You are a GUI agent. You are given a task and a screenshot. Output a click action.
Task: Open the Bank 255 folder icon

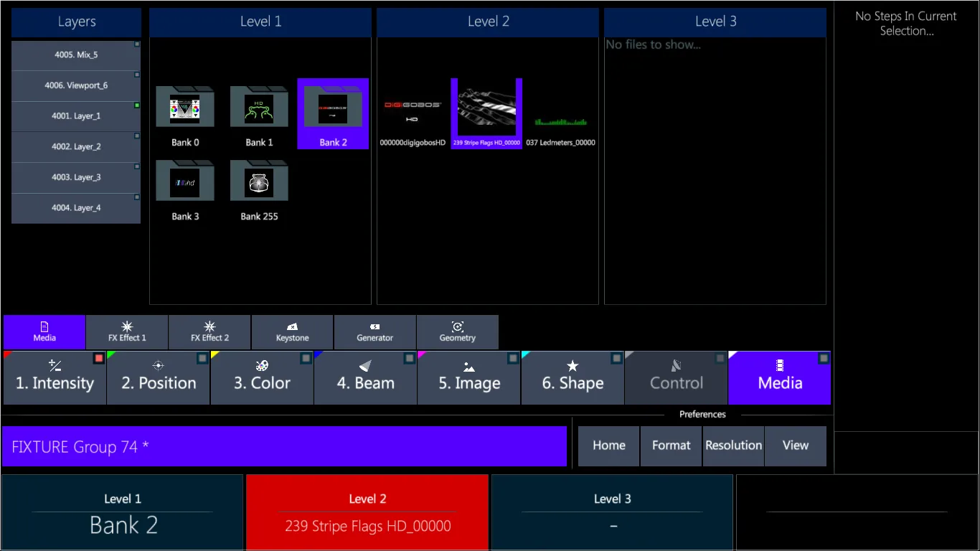click(x=259, y=181)
